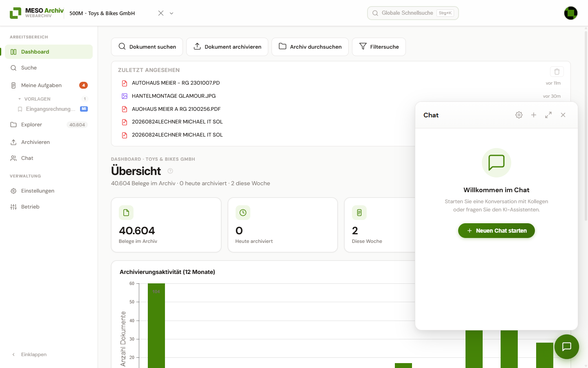Clear the selected company with the X

pyautogui.click(x=161, y=13)
